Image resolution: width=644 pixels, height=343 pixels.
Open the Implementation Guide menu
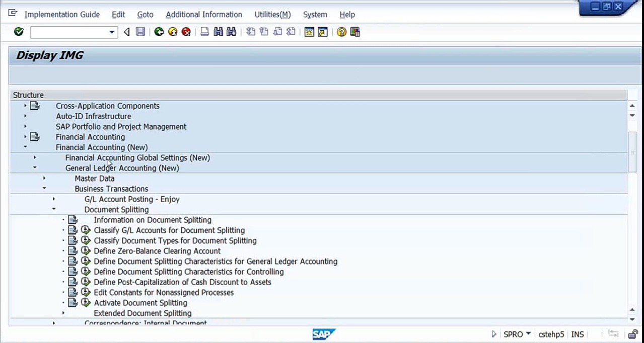click(x=62, y=15)
